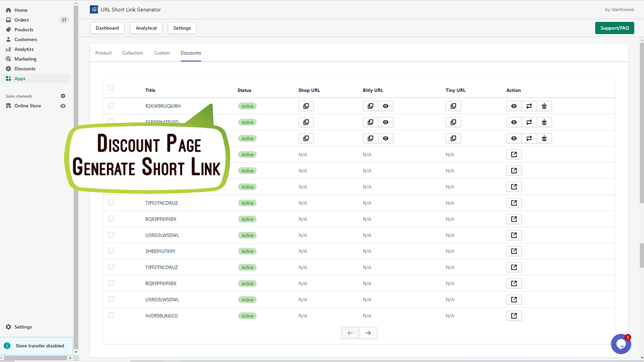The height and width of the screenshot is (362, 644).
Task: Select the checkbox for BQ93PF9JF6BX
Action: point(111,218)
